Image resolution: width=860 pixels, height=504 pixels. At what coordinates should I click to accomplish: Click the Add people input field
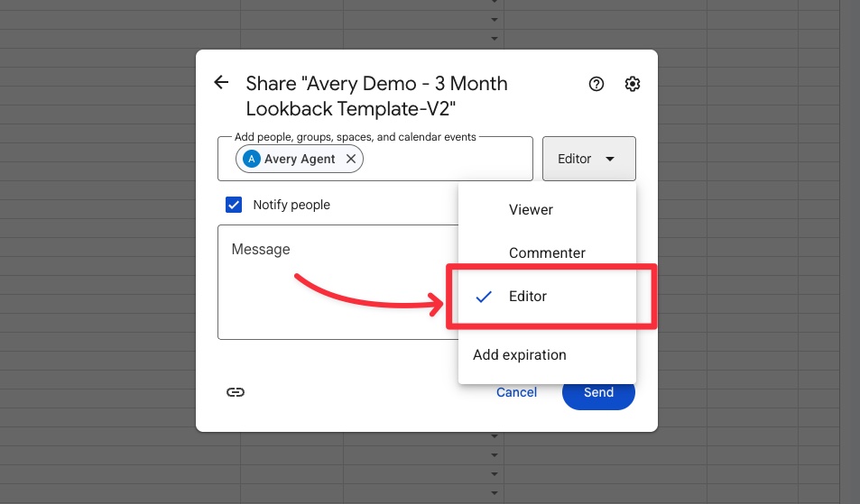(x=375, y=159)
